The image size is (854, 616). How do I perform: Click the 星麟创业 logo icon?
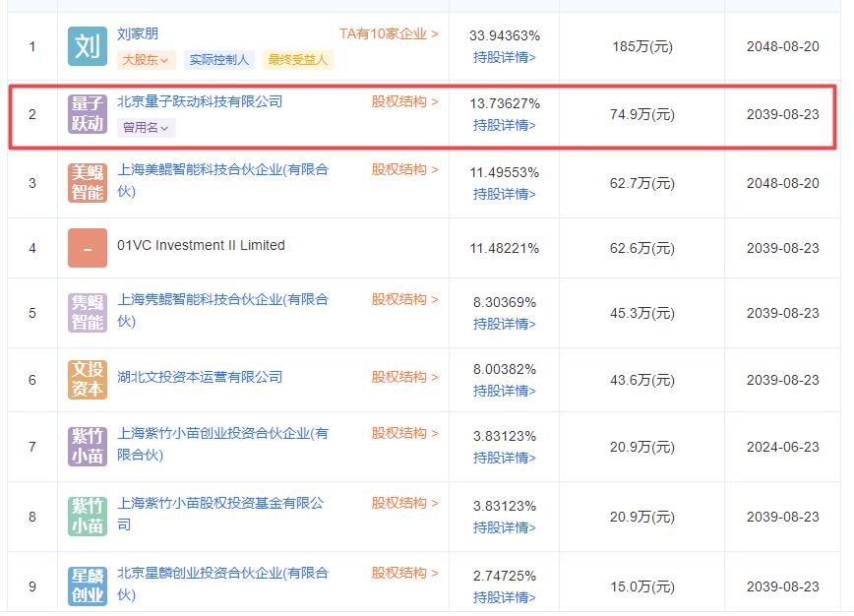coord(88,586)
